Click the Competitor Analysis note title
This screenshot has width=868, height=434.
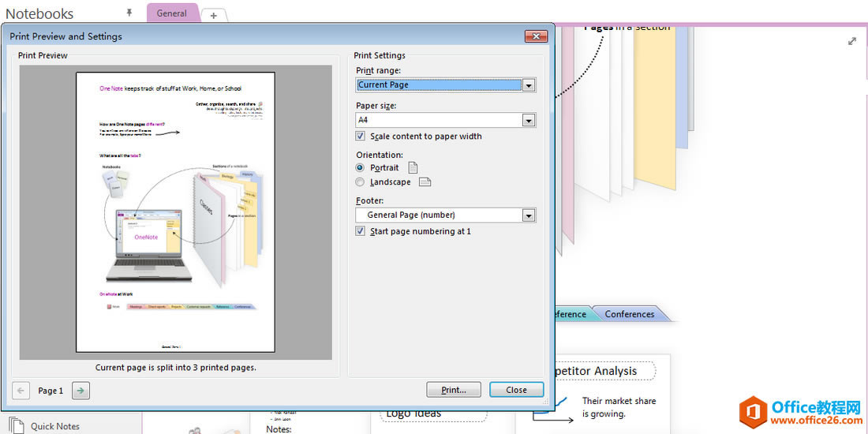click(x=596, y=371)
